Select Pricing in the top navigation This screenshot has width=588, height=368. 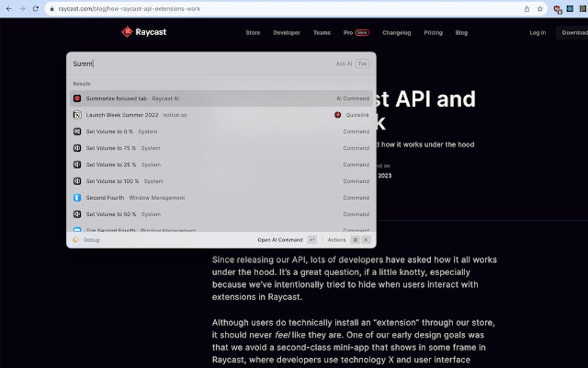tap(433, 33)
